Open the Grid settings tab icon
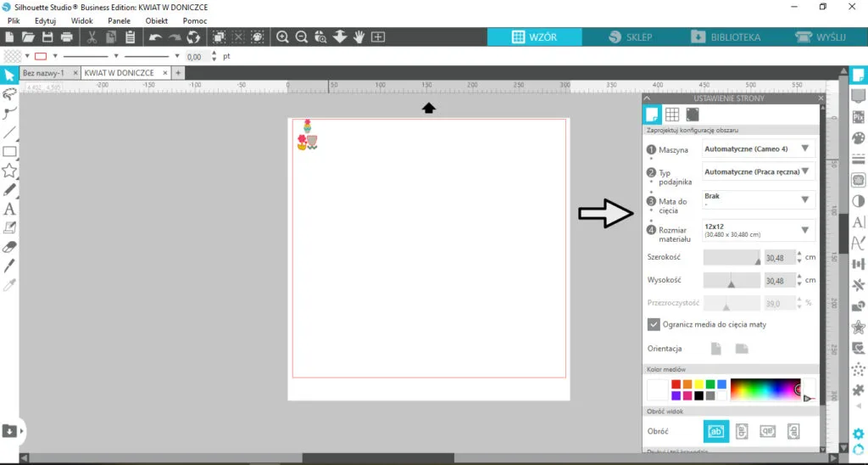The height and width of the screenshot is (465, 868). [x=672, y=115]
